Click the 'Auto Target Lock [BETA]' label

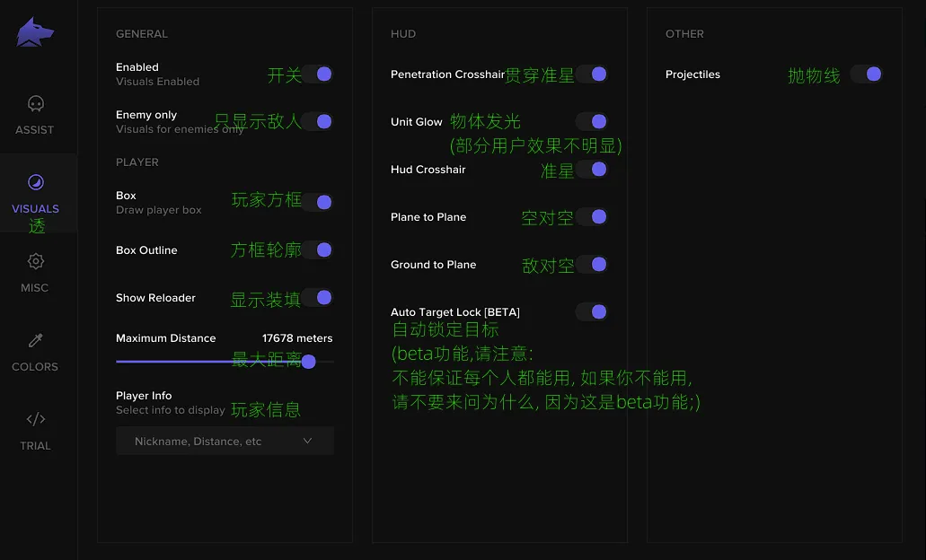click(455, 312)
